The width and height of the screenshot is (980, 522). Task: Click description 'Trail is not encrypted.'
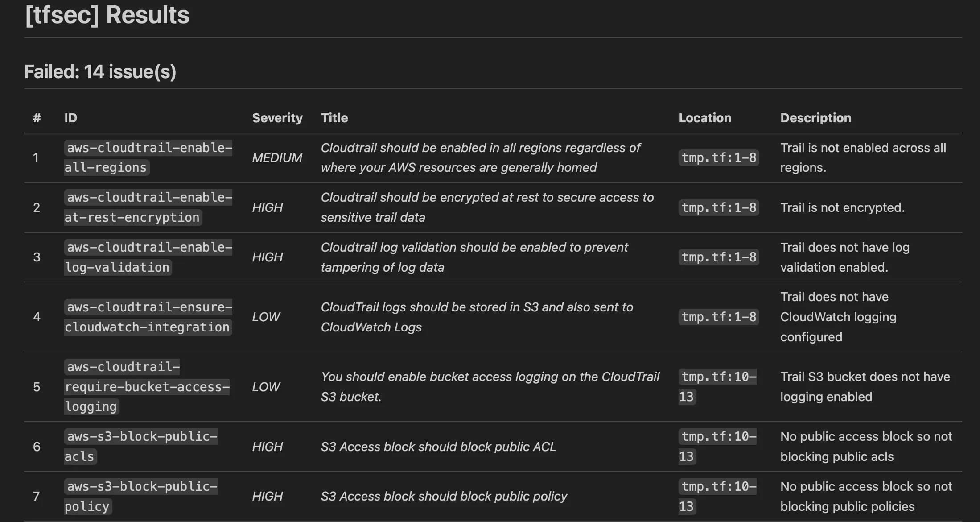842,207
